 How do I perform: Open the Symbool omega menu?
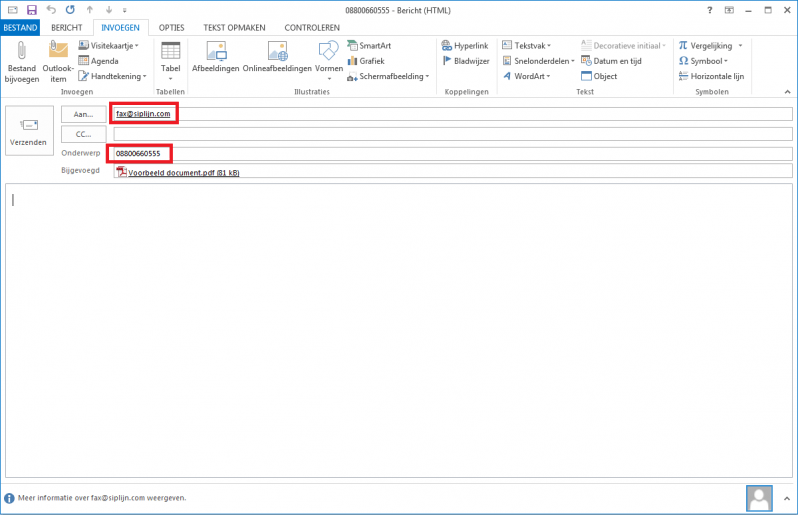click(703, 61)
